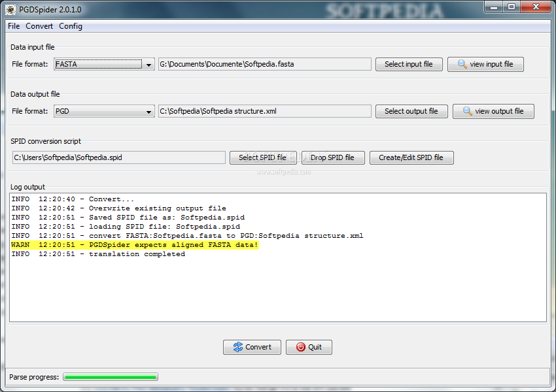Image resolution: width=556 pixels, height=392 pixels.
Task: Click view output file button
Action: point(493,111)
